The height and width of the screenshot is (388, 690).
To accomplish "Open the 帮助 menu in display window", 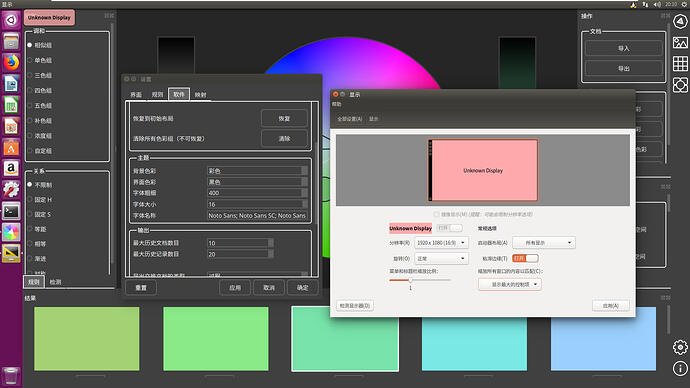I will [337, 104].
